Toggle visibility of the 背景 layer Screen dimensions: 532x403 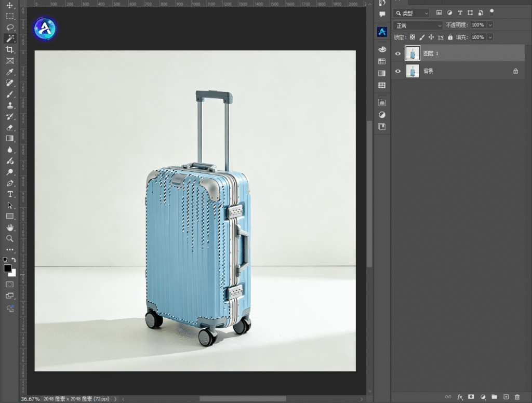coord(398,71)
